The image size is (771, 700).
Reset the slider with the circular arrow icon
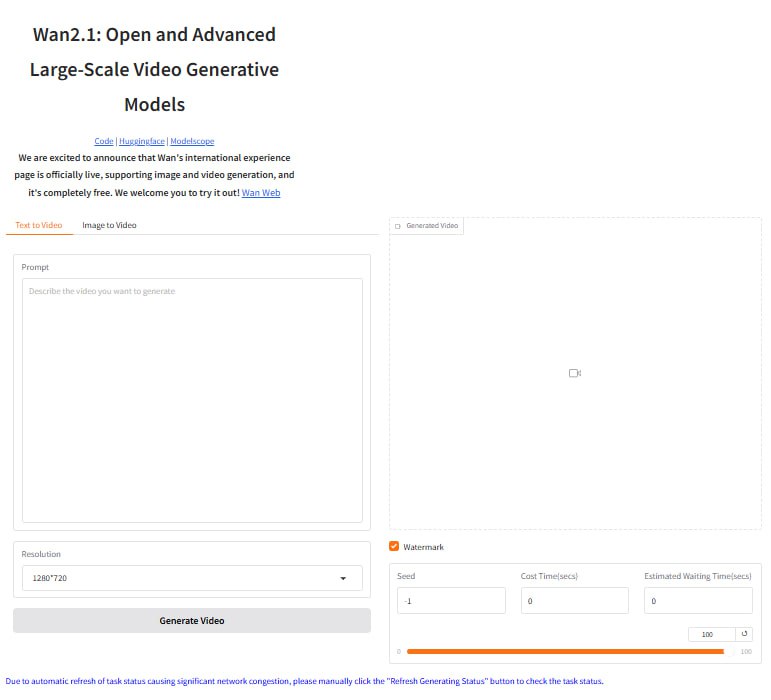click(744, 634)
